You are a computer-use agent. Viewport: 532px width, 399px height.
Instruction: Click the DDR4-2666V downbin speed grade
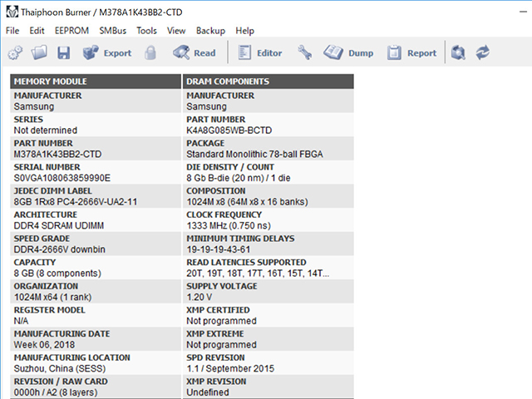(x=59, y=249)
